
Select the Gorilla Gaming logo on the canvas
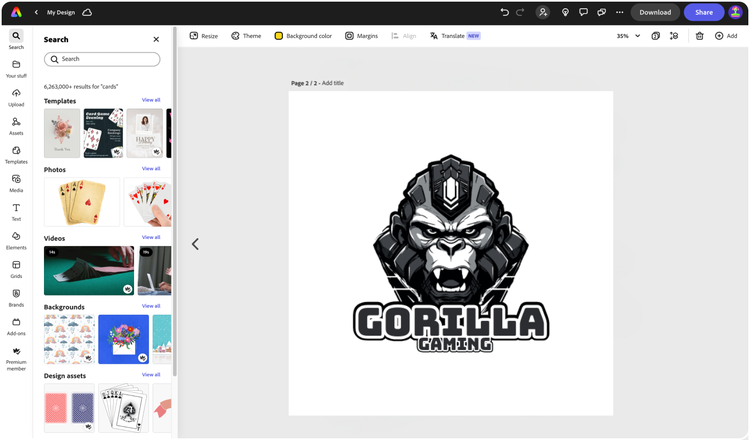(x=451, y=253)
